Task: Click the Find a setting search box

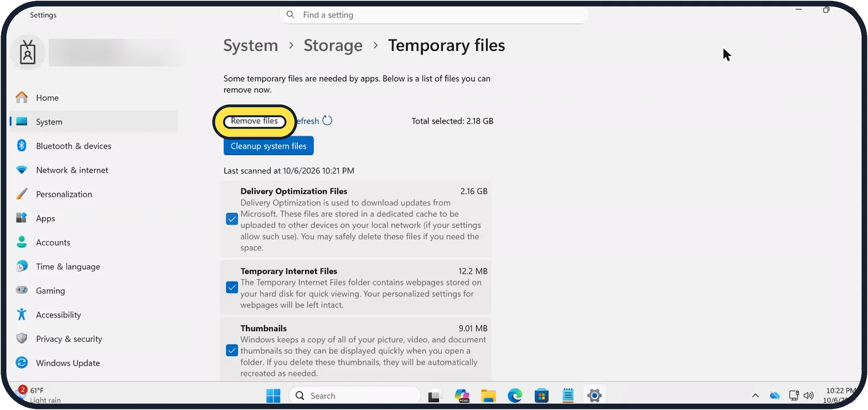Action: coord(434,15)
